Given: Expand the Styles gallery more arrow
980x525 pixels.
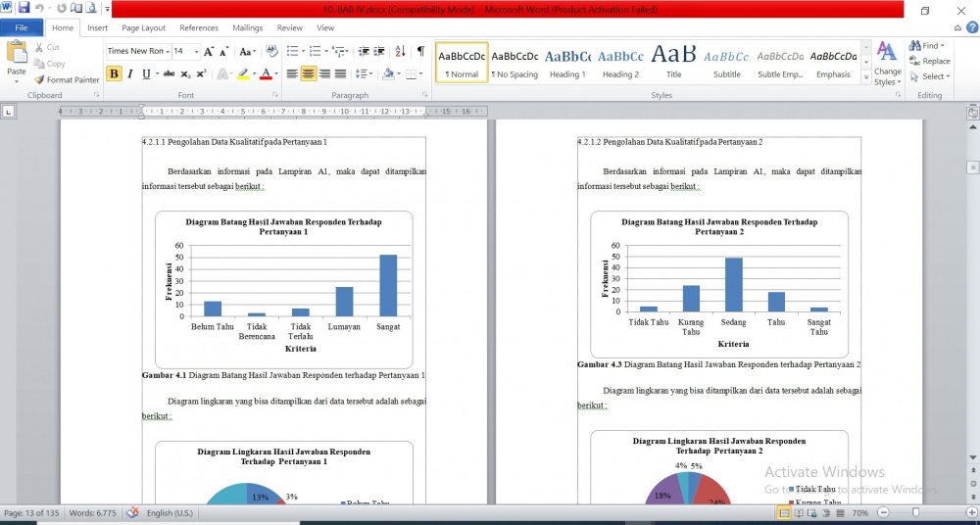Looking at the screenshot, I should 866,78.
